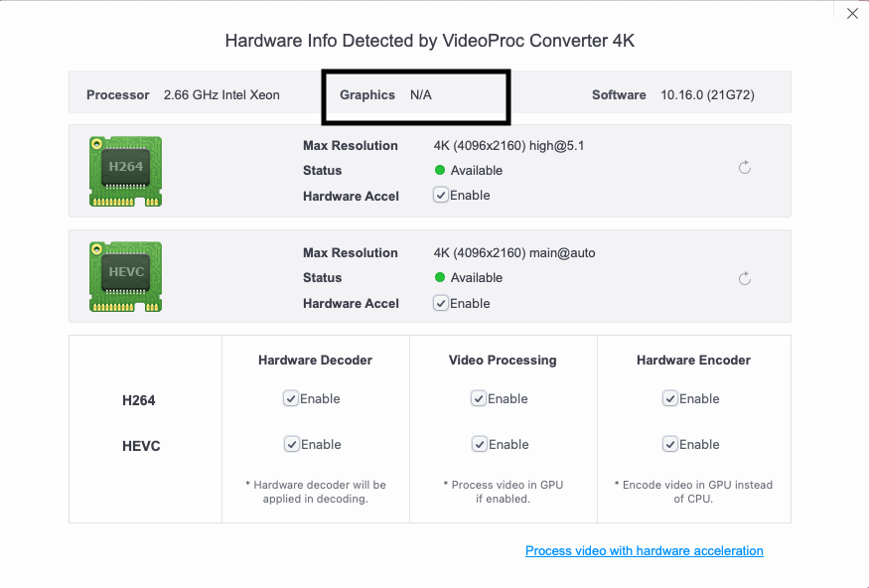Disable H264 Hardware Decoder
This screenshot has width=869, height=588.
pyautogui.click(x=291, y=398)
